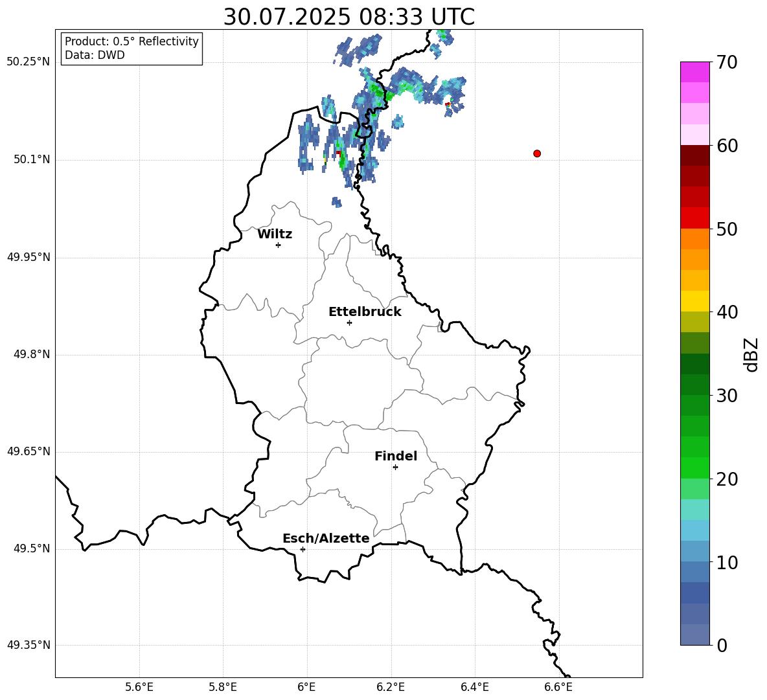
Task: Click the Wiltz location cross marker
Action: 279,245
